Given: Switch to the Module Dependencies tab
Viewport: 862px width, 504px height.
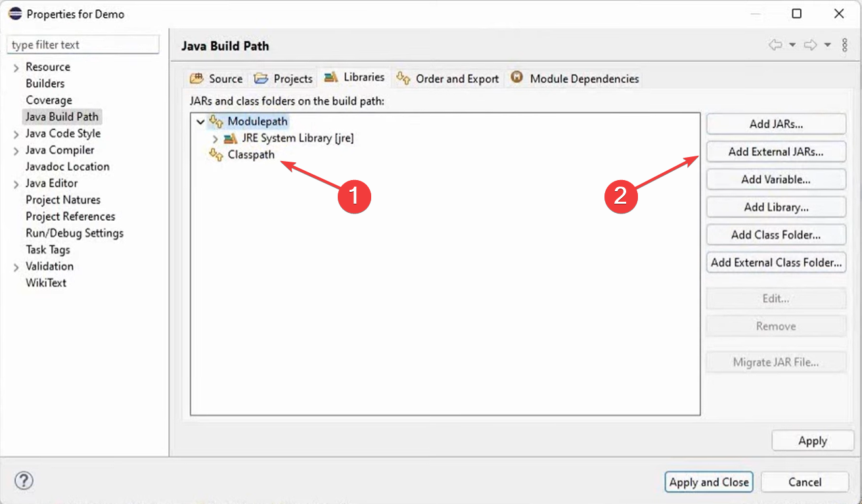Looking at the screenshot, I should [575, 79].
